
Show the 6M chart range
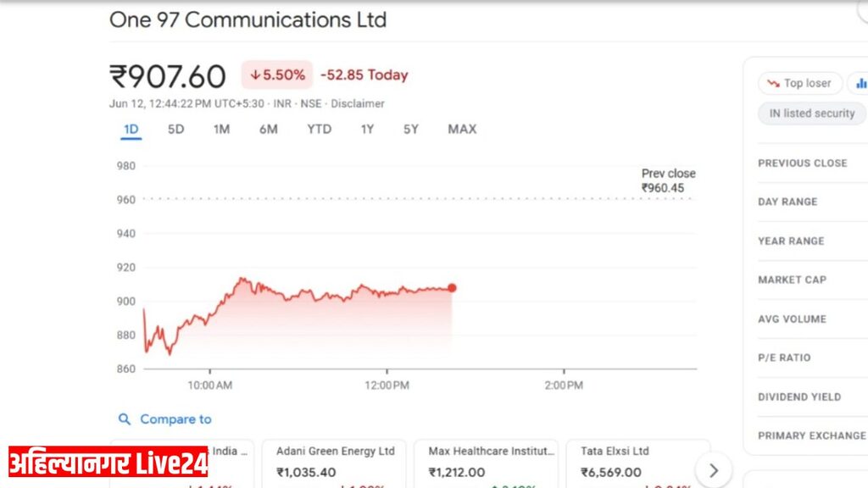click(x=269, y=130)
